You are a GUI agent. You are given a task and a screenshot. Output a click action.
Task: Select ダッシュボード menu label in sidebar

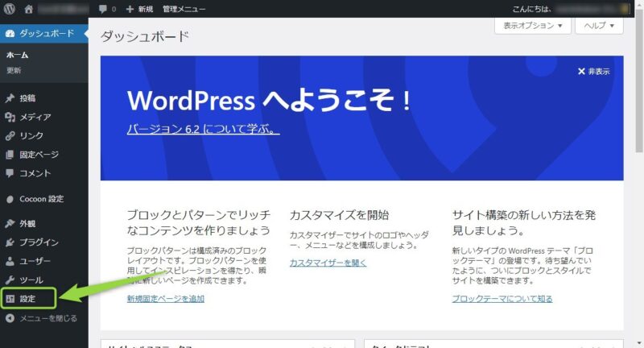pos(47,33)
